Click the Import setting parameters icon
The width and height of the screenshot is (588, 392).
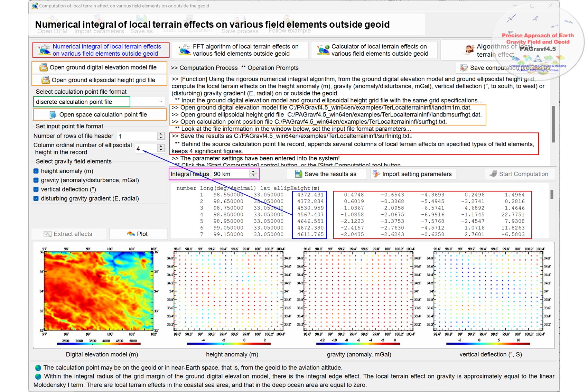376,174
